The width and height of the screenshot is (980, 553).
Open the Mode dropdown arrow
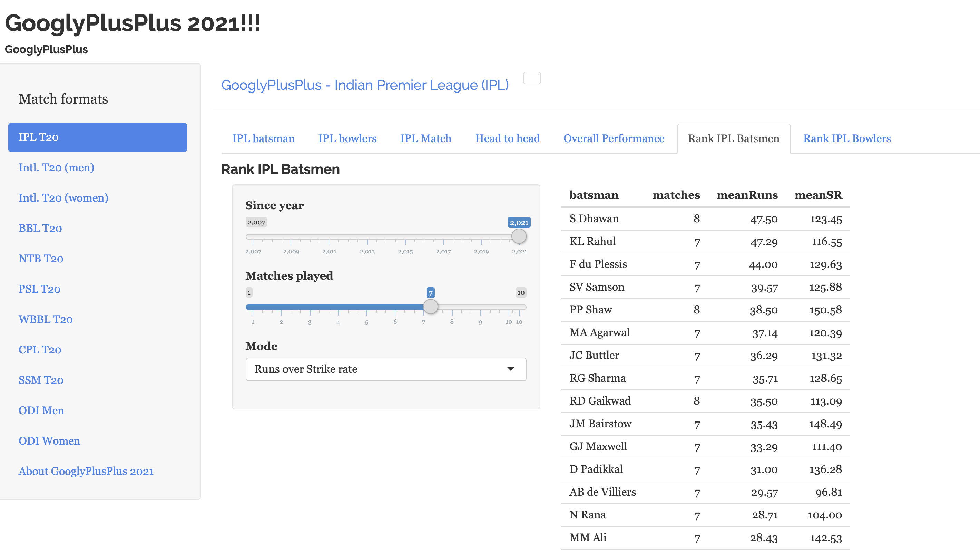coord(511,369)
